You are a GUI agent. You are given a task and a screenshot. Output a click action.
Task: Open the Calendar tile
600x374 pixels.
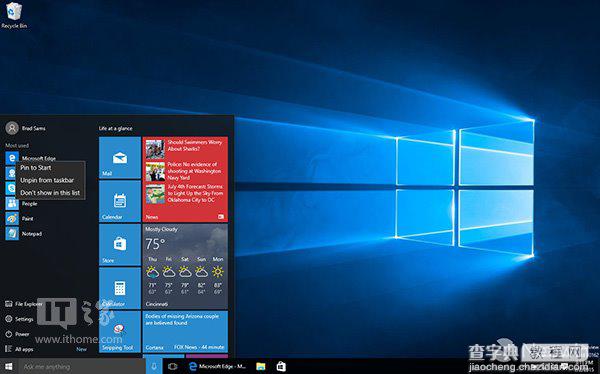click(x=120, y=201)
